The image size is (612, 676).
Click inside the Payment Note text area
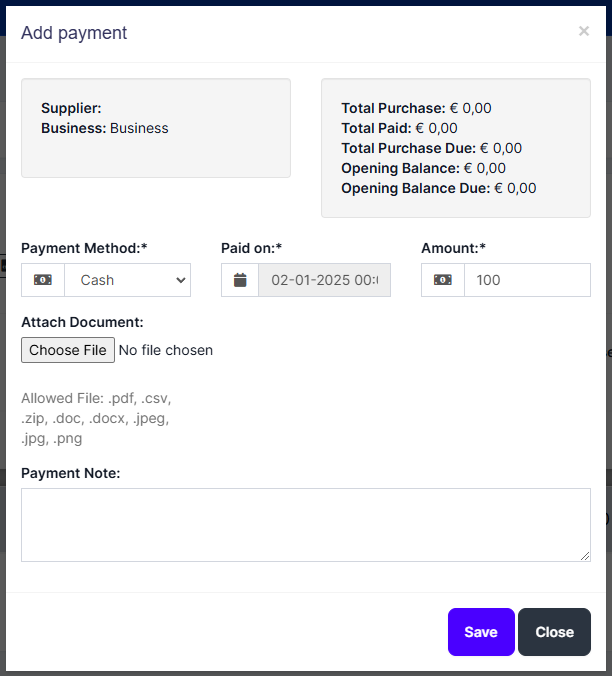pos(305,524)
